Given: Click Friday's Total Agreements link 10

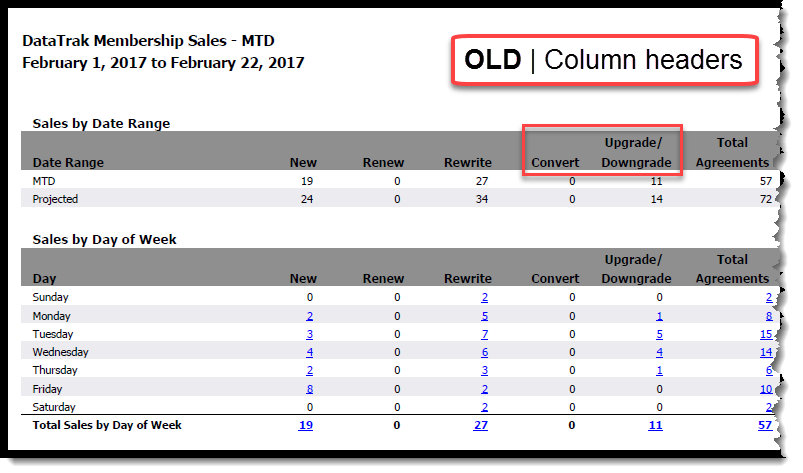Looking at the screenshot, I should [x=765, y=389].
